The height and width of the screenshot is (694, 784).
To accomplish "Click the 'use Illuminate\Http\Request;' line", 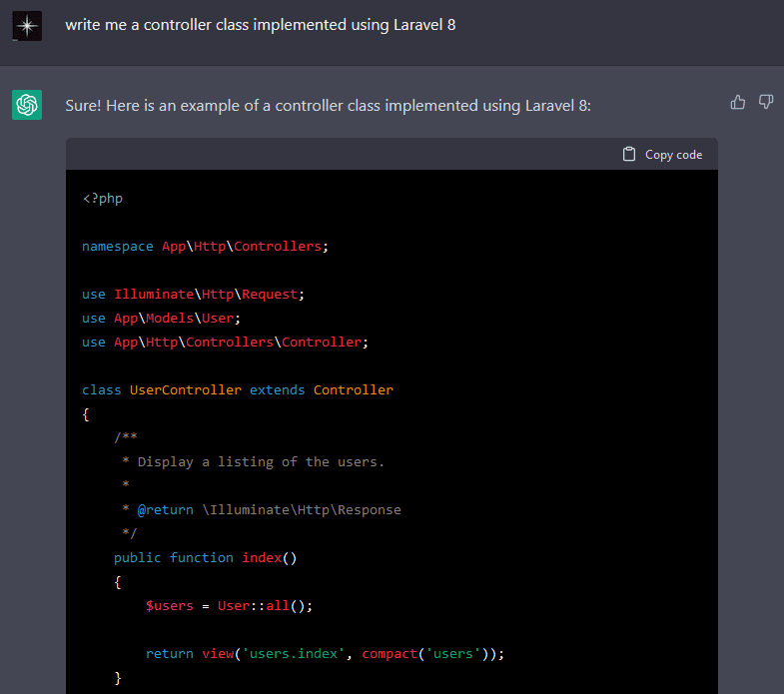I will pyautogui.click(x=193, y=294).
